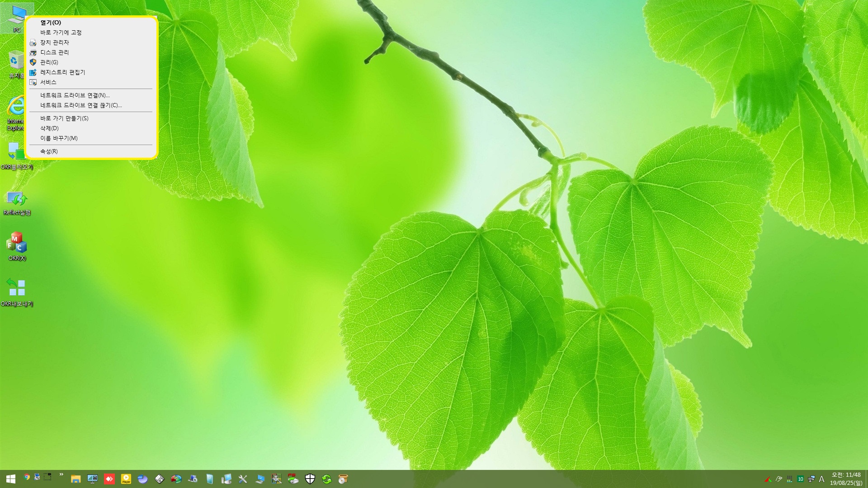Viewport: 868px width, 488px height.
Task: Click the floppy disk taskbar icon
Action: click(159, 479)
